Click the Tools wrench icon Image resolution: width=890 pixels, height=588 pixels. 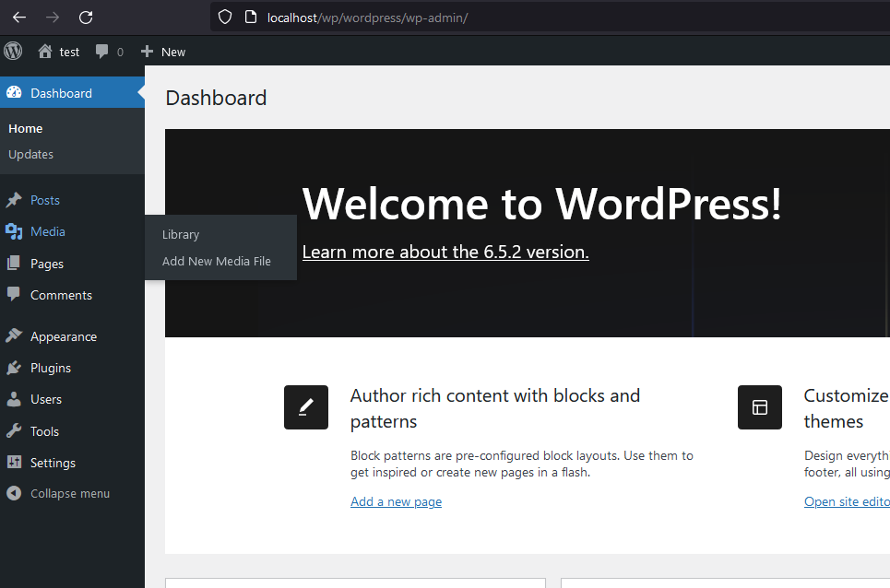[x=14, y=431]
